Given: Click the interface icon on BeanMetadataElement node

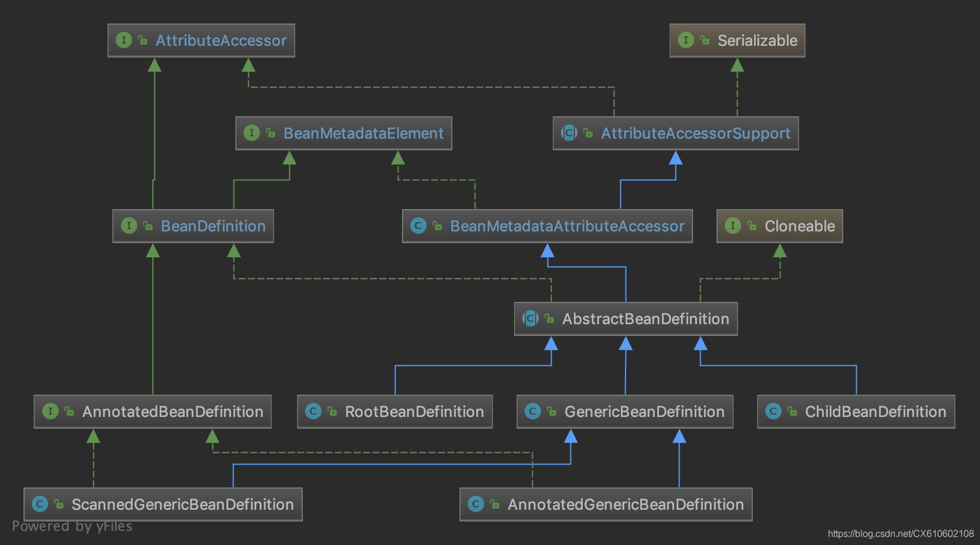Looking at the screenshot, I should point(251,133).
